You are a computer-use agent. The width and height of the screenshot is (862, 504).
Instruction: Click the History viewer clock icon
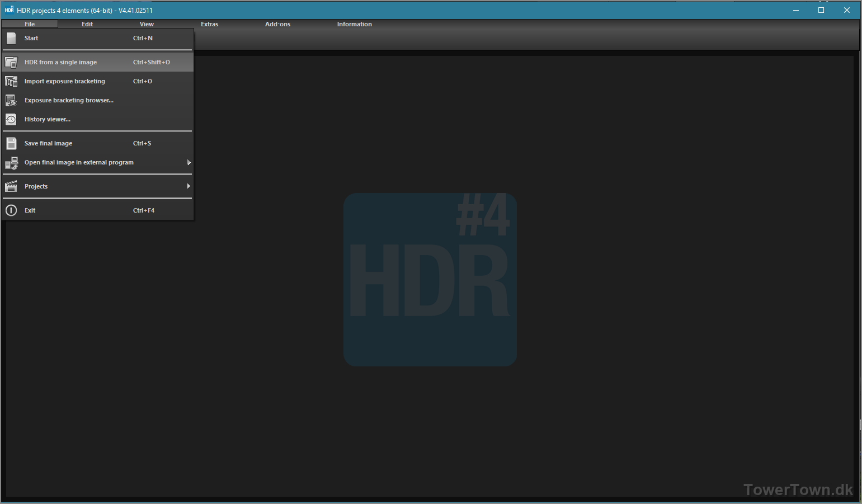pos(11,120)
